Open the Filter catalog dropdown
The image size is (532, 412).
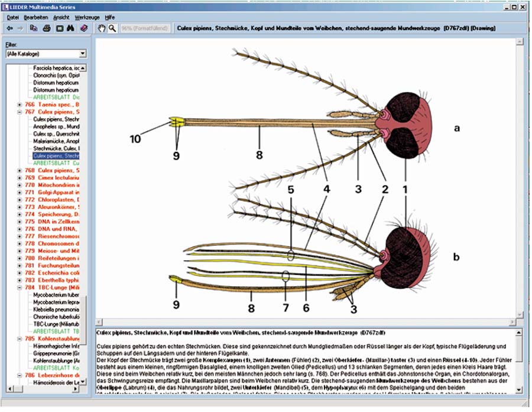pyautogui.click(x=83, y=54)
